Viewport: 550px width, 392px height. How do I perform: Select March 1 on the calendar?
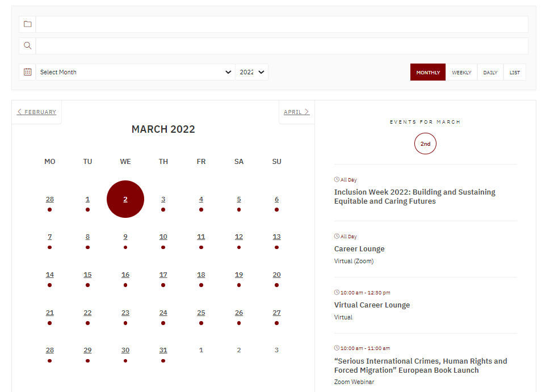tap(87, 200)
